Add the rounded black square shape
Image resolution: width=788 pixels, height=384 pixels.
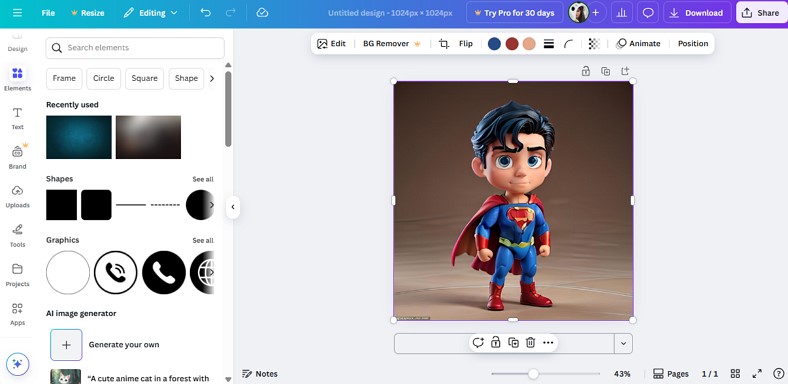(x=96, y=205)
